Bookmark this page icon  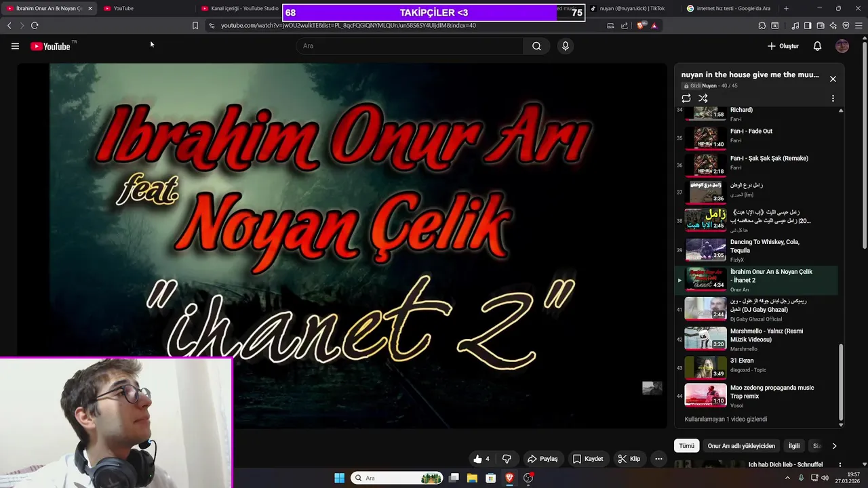(x=195, y=25)
